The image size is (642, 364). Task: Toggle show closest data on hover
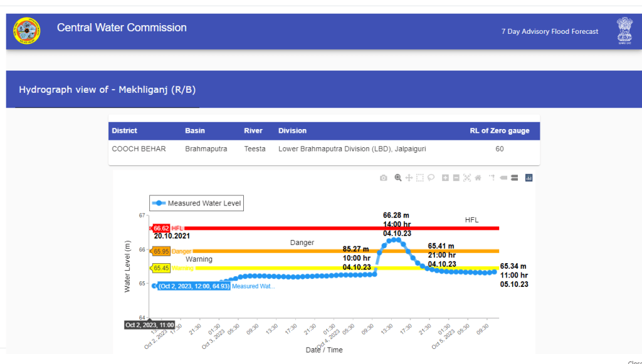click(x=503, y=178)
